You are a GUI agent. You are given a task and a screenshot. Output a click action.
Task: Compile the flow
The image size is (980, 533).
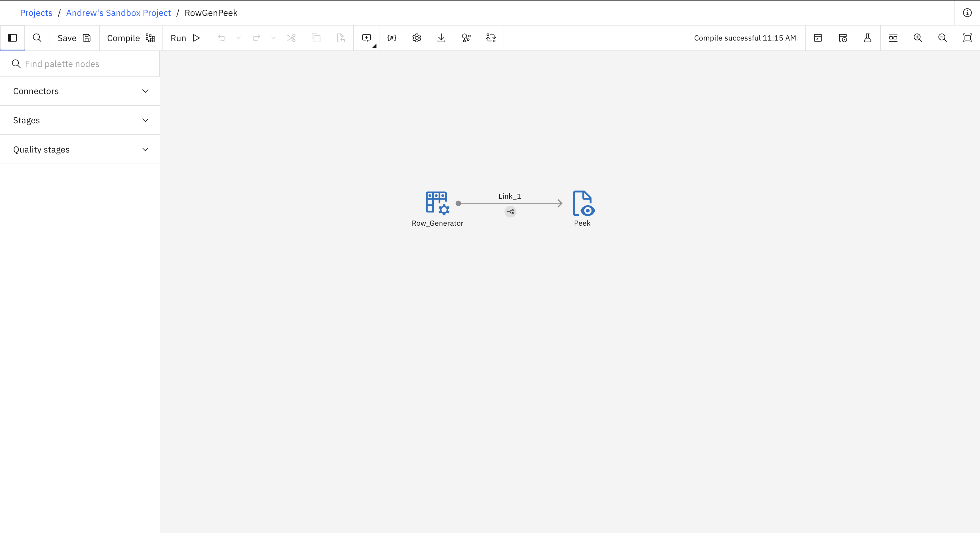tap(130, 38)
